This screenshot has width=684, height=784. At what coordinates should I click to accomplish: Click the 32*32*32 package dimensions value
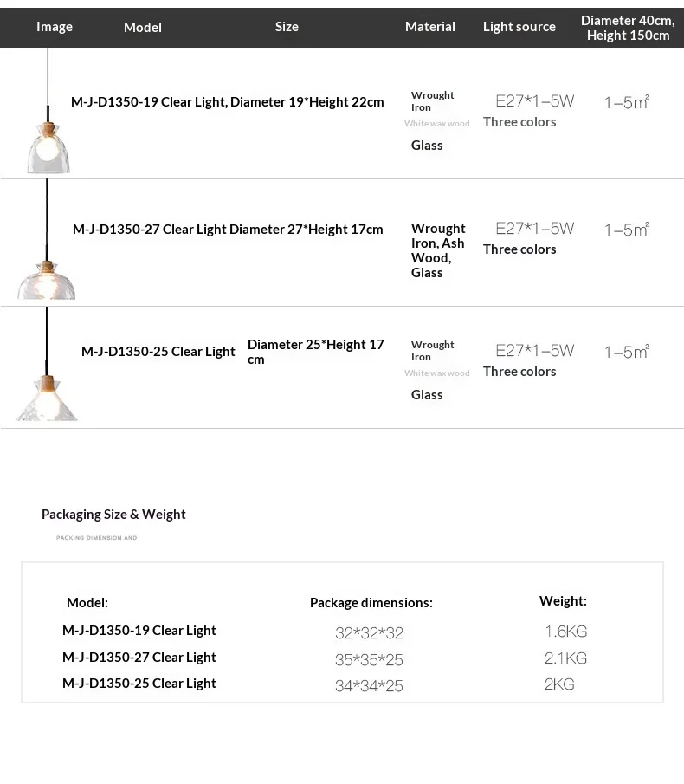[369, 633]
